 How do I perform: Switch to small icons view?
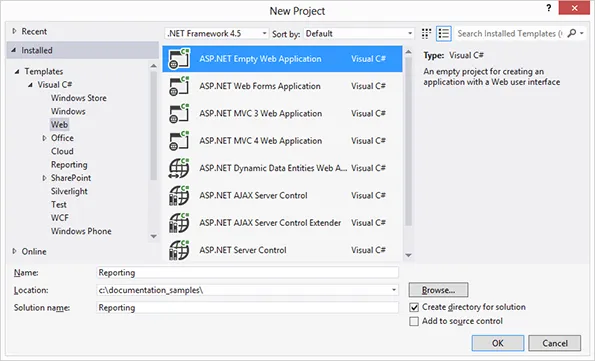click(427, 33)
